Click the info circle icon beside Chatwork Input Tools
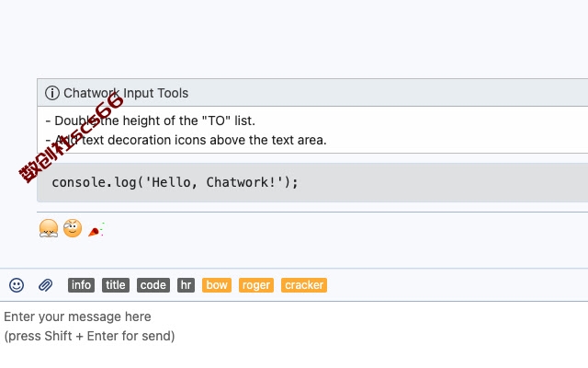The width and height of the screenshot is (588, 368). point(52,93)
